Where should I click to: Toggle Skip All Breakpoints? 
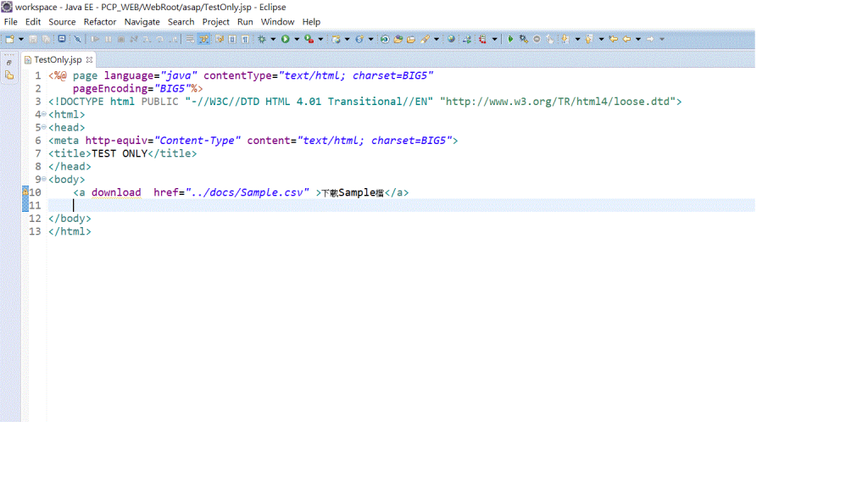click(x=77, y=39)
